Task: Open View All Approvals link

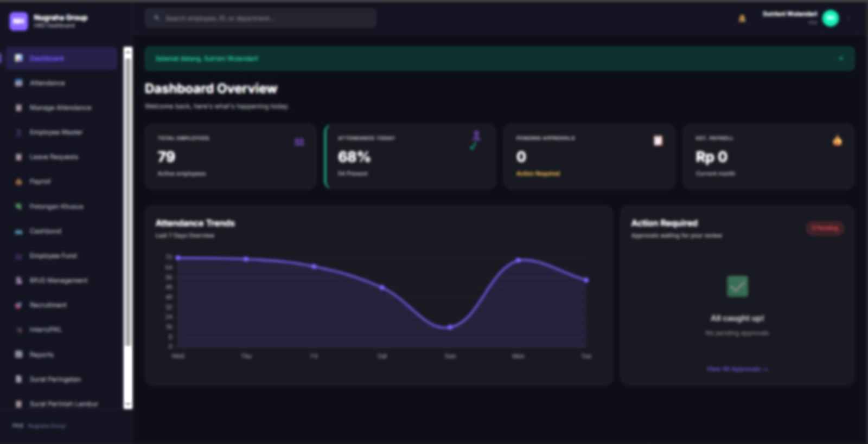Action: pos(737,369)
